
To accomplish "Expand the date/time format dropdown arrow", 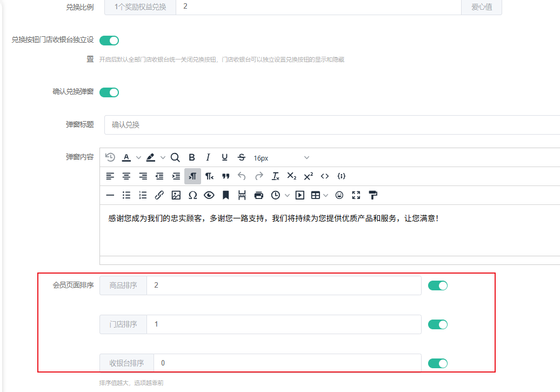I will 287,196.
